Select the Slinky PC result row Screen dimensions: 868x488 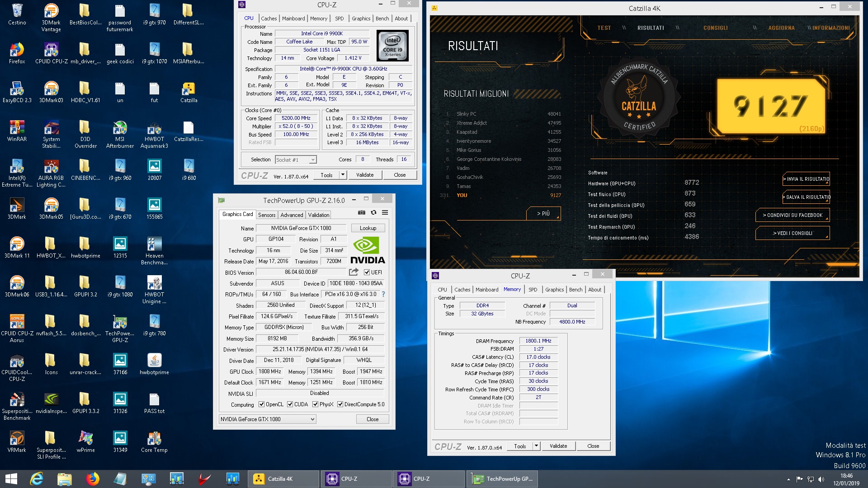[502, 114]
